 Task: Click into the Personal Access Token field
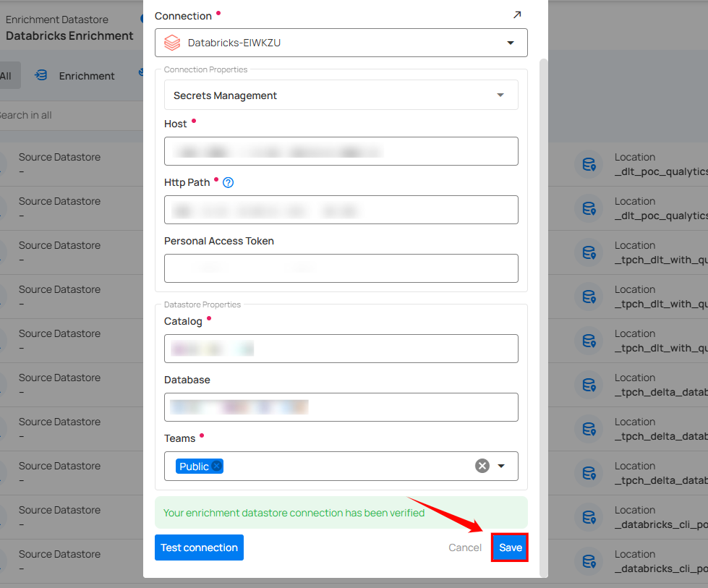click(x=341, y=268)
